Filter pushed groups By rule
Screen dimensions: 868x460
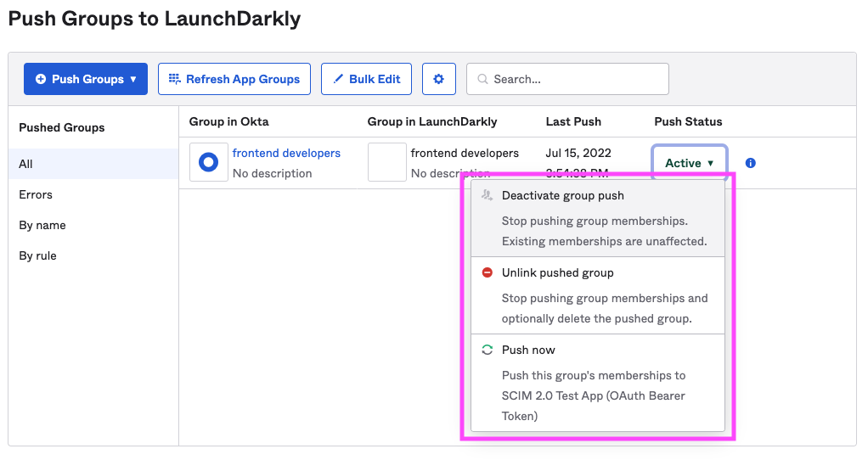point(38,255)
